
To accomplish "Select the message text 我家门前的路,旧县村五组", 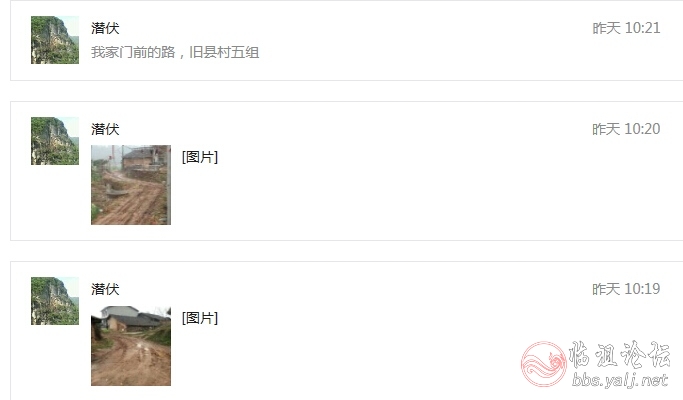I will click(x=175, y=52).
